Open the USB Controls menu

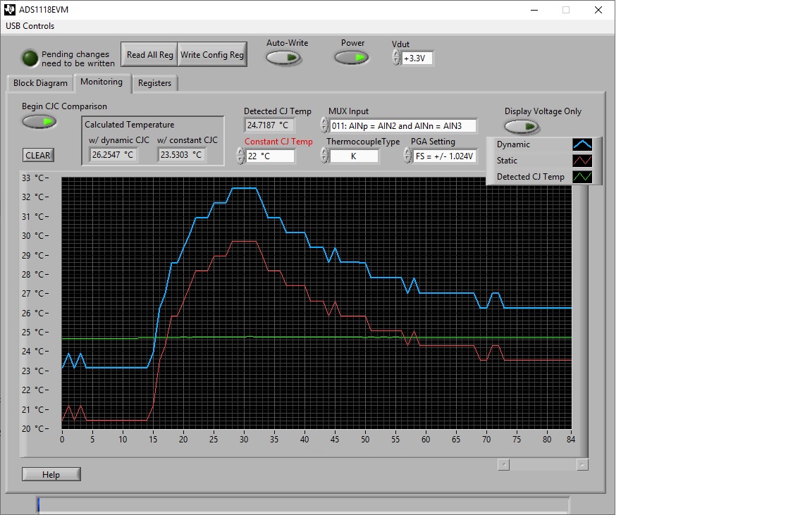(30, 26)
